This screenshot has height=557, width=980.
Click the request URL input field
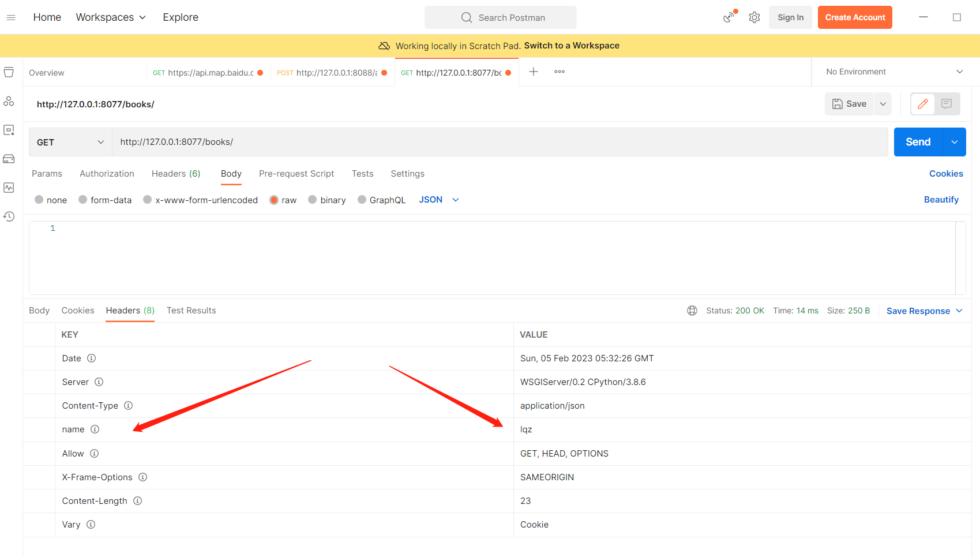[500, 142]
